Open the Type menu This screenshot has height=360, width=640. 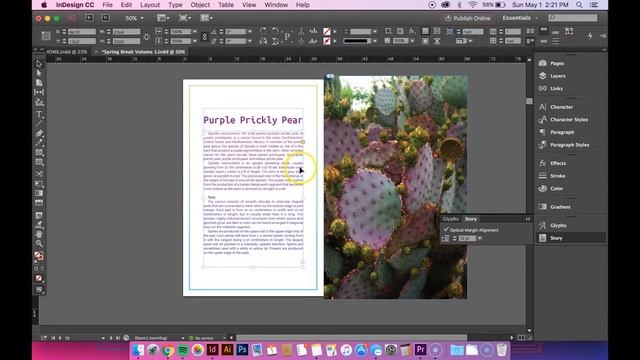tap(175, 5)
